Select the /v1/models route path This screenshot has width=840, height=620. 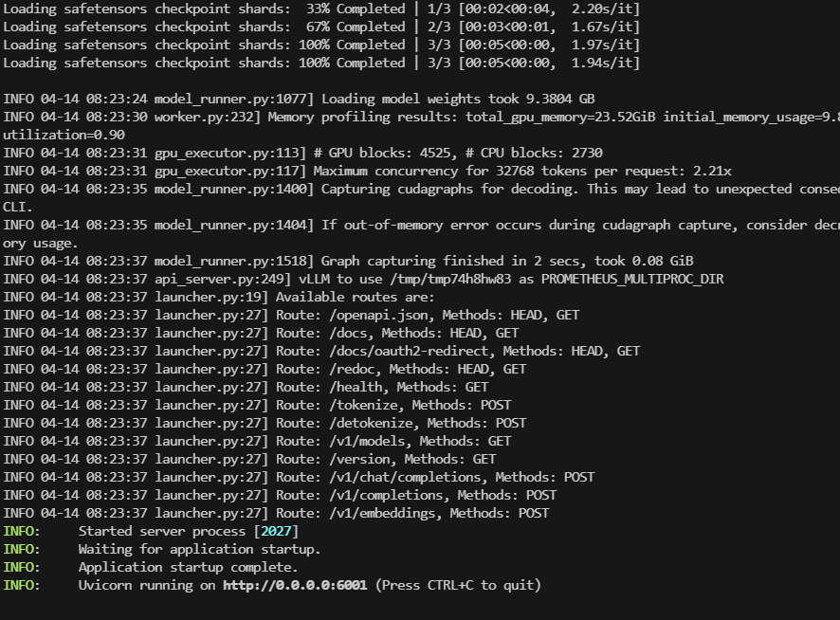362,441
